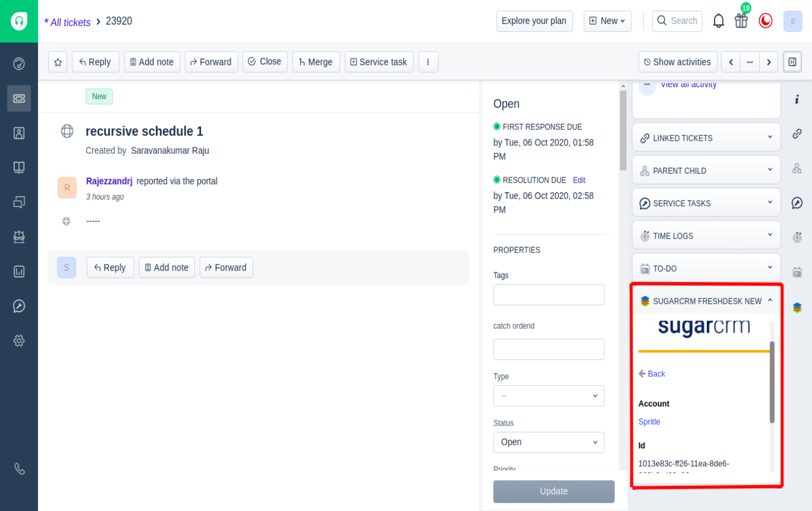Click Reply beneath the conversation
The width and height of the screenshot is (812, 511).
pos(110,268)
